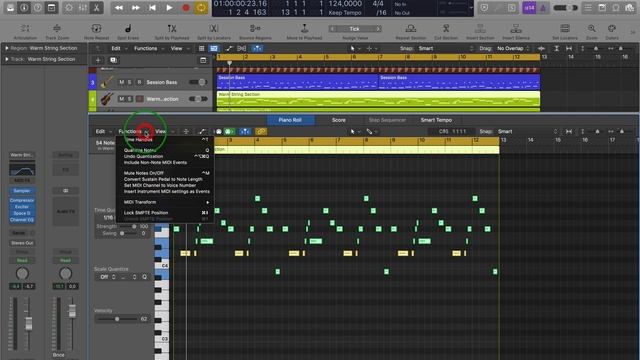Click the toolbar Zoom magnifier icon
The image size is (640, 360).
tap(591, 29)
